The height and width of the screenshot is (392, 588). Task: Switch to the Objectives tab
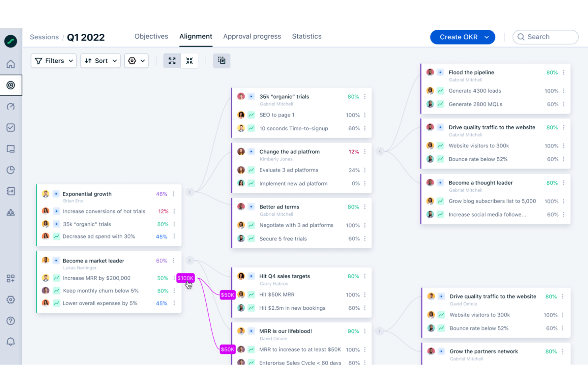(151, 37)
